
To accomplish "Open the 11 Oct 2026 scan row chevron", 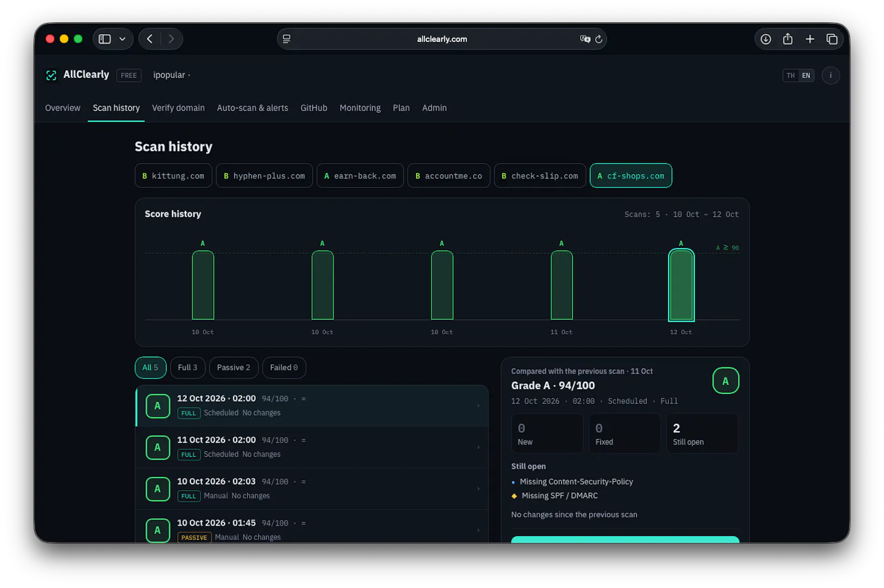I will click(478, 447).
